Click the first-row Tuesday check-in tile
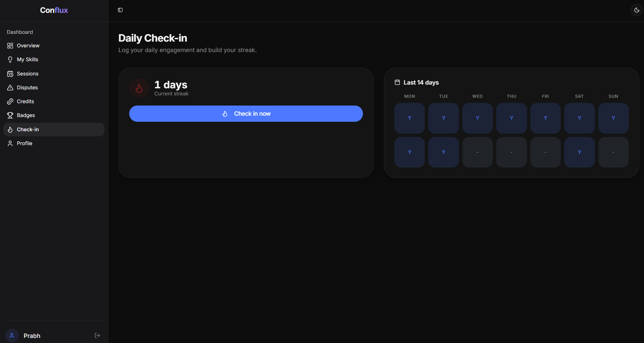 tap(443, 118)
